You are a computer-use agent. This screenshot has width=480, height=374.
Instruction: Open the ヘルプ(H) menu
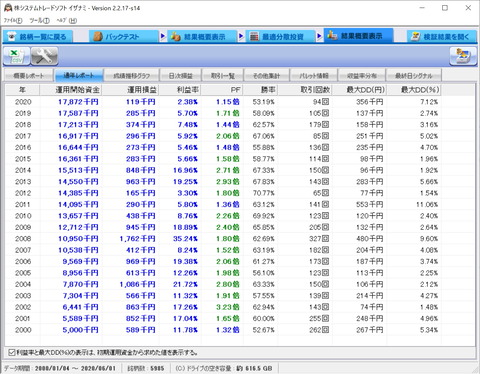pyautogui.click(x=66, y=21)
